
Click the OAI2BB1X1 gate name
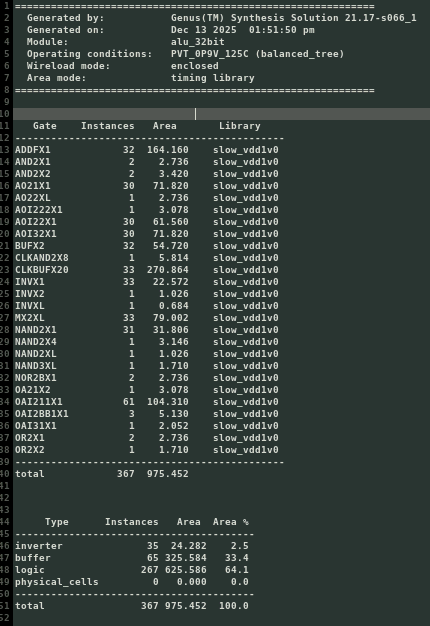tap(42, 413)
